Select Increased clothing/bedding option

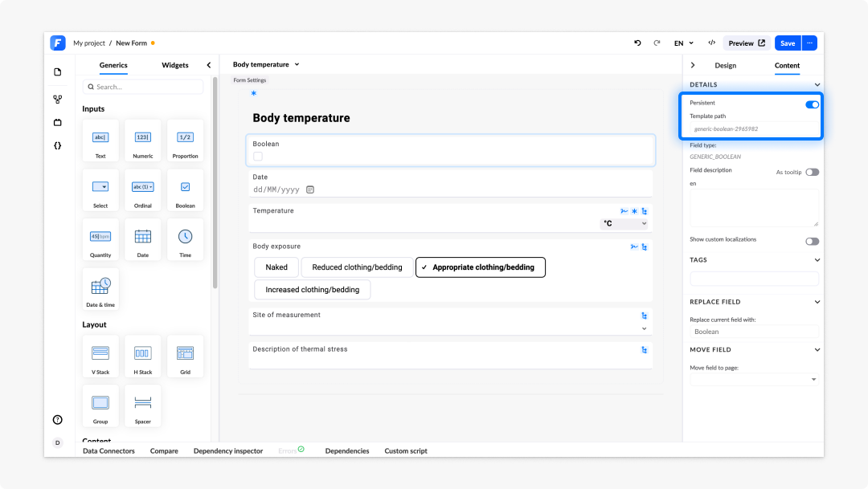click(x=312, y=289)
